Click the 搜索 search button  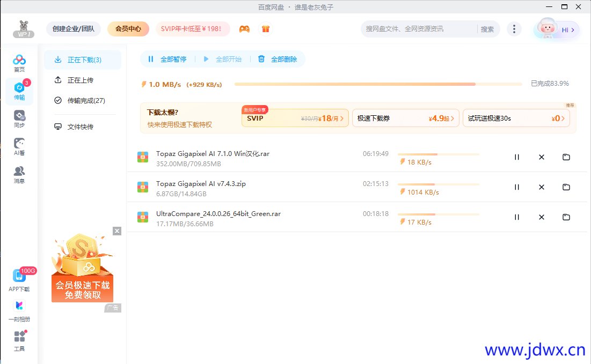pyautogui.click(x=487, y=29)
